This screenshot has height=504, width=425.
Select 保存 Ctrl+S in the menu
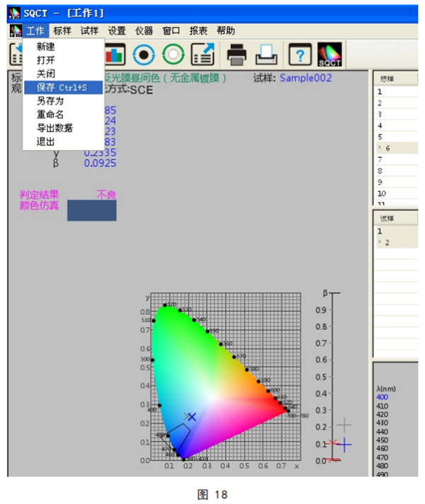[x=62, y=87]
